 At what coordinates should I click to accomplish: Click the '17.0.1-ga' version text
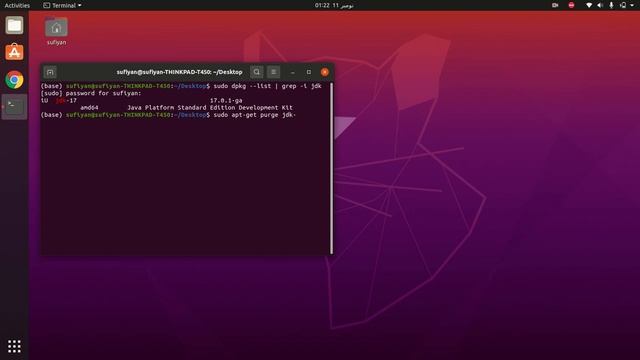226,100
